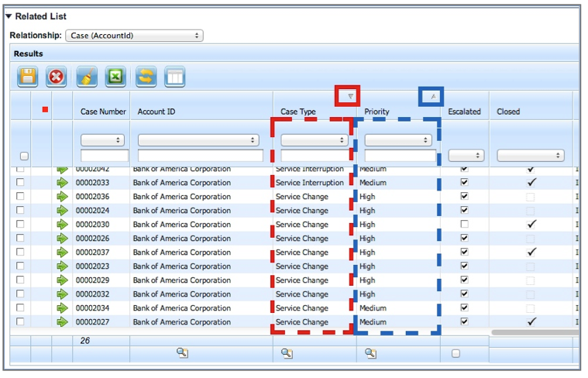Click the green arrow for case 00002037
Image resolution: width=588 pixels, height=378 pixels.
click(62, 252)
